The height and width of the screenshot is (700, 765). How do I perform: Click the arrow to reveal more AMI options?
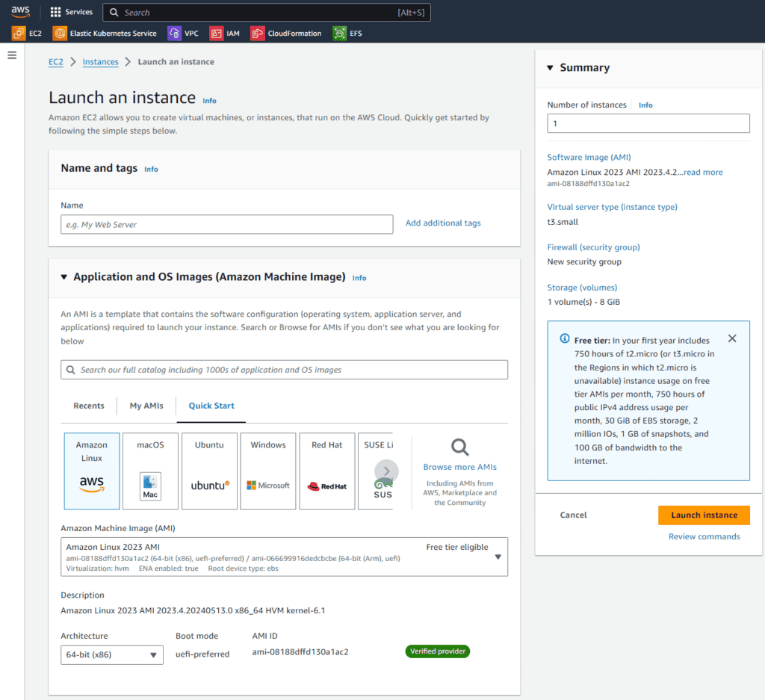click(x=387, y=471)
